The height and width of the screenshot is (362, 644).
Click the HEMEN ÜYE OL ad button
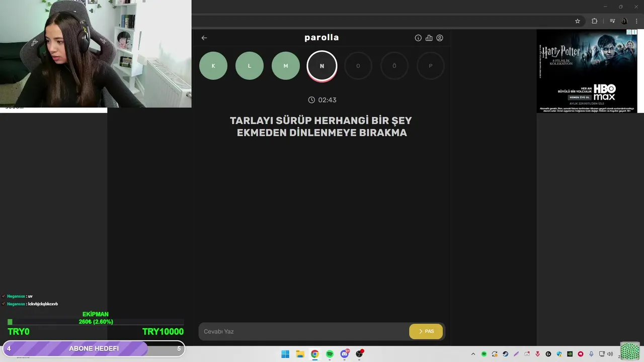[580, 97]
